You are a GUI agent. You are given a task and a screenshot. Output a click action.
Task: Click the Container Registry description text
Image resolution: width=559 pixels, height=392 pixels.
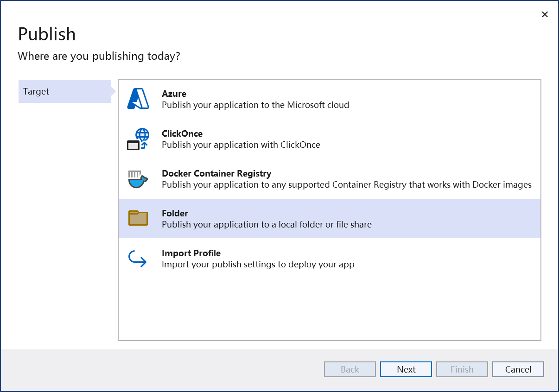[x=346, y=184]
